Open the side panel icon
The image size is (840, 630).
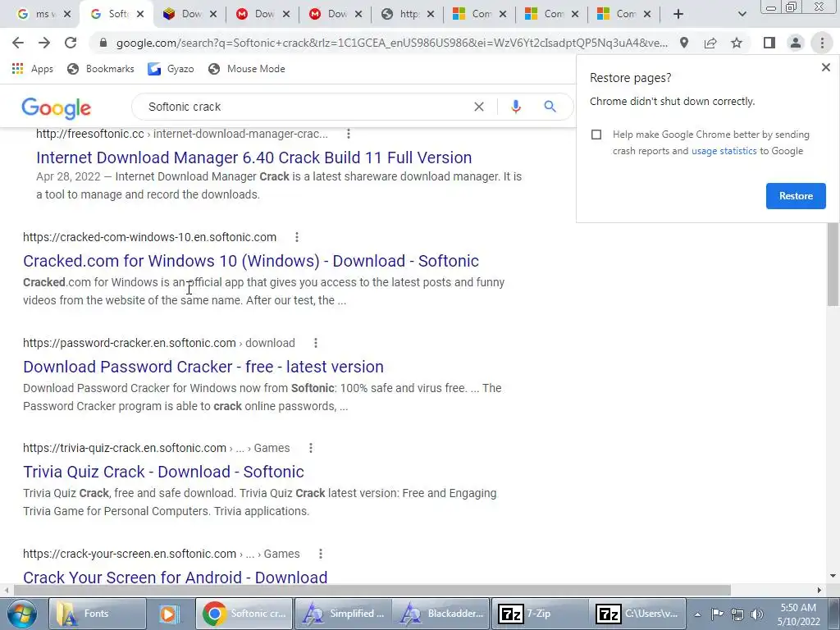[x=769, y=43]
